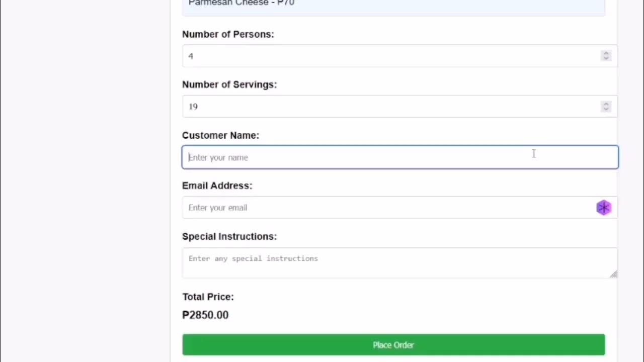The image size is (644, 362).
Task: Click the purple extension icon in email field
Action: pyautogui.click(x=603, y=208)
